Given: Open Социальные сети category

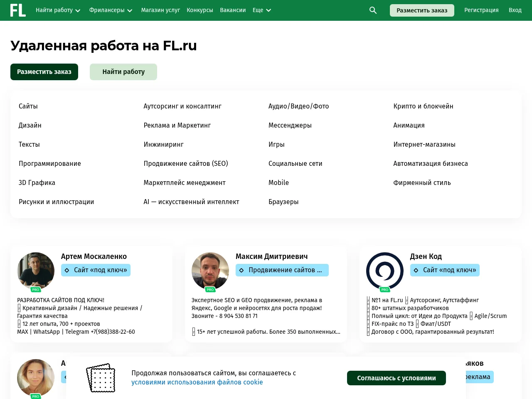Looking at the screenshot, I should pos(296,164).
